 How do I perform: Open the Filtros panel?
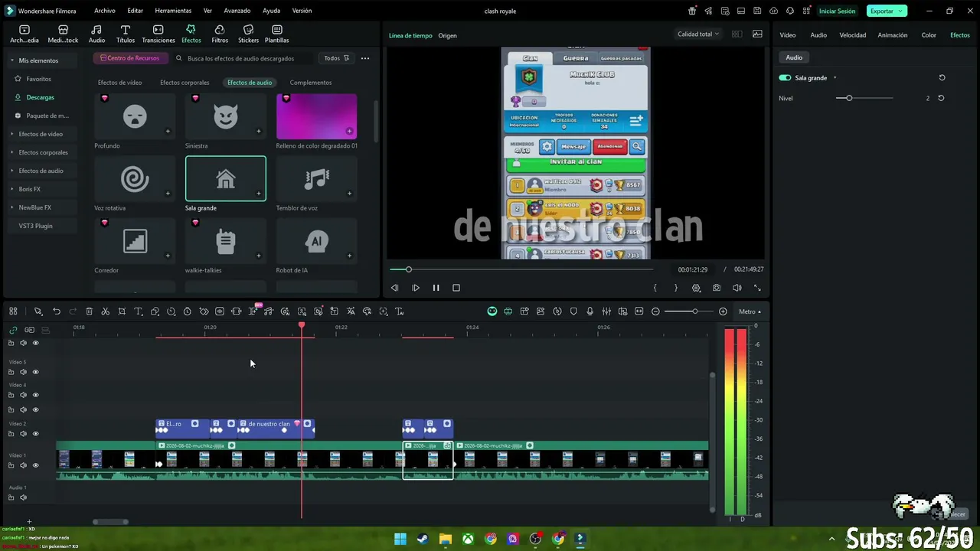point(220,34)
